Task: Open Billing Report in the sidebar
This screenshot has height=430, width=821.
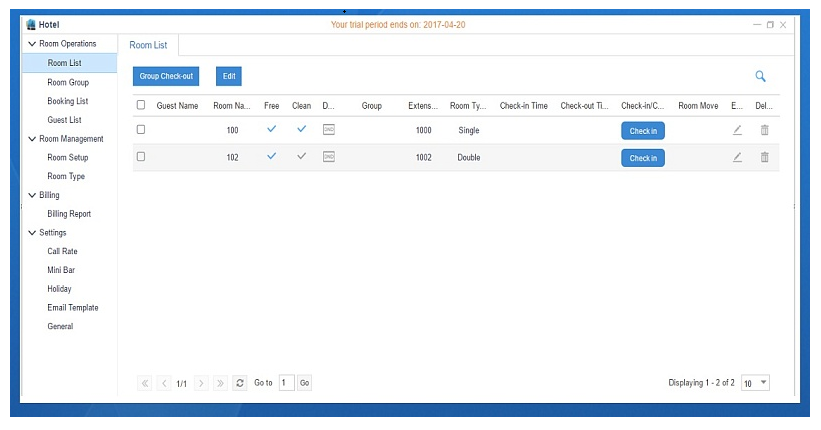Action: point(69,214)
